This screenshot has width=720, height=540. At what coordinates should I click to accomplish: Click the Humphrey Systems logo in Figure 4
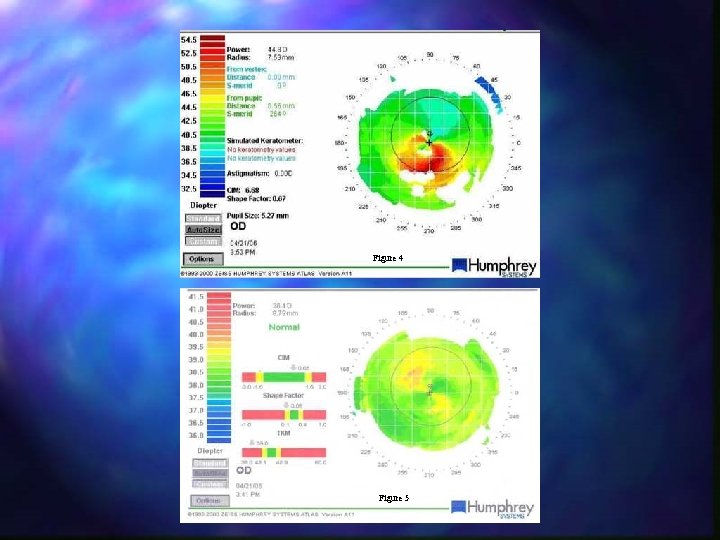pos(494,267)
